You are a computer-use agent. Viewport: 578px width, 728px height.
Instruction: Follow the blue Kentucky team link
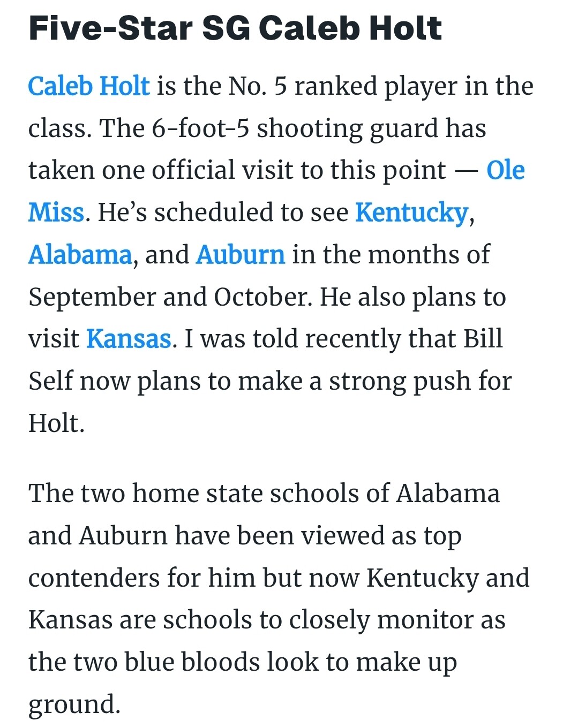tap(412, 213)
